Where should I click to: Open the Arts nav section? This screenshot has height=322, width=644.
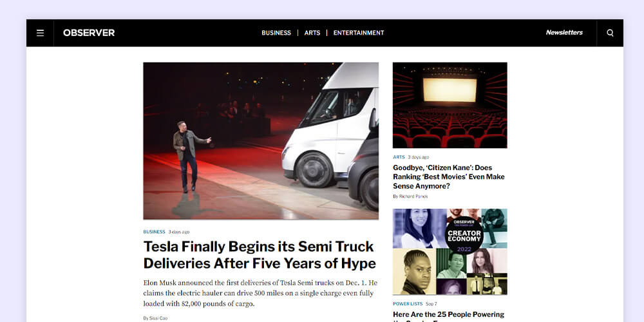click(x=312, y=33)
